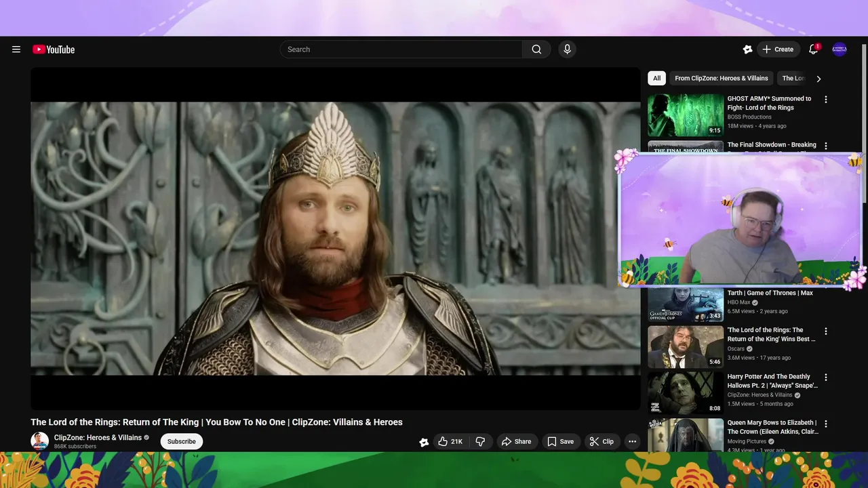This screenshot has height=488, width=868.
Task: Click the main video player showing Aragorn
Action: point(336,239)
